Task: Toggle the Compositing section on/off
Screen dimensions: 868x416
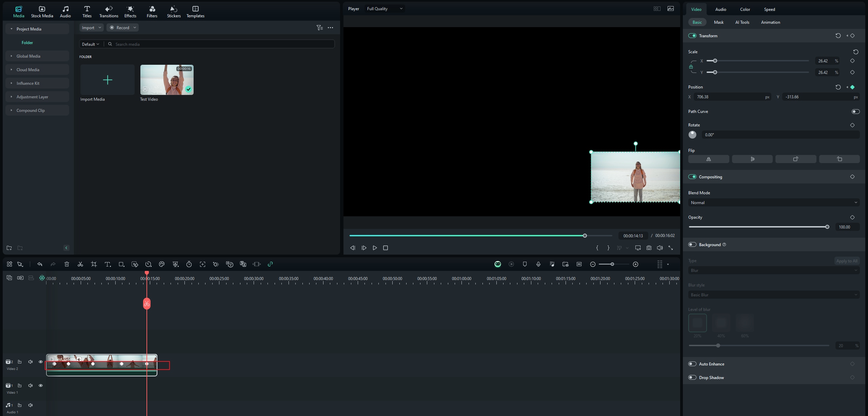Action: coord(692,176)
